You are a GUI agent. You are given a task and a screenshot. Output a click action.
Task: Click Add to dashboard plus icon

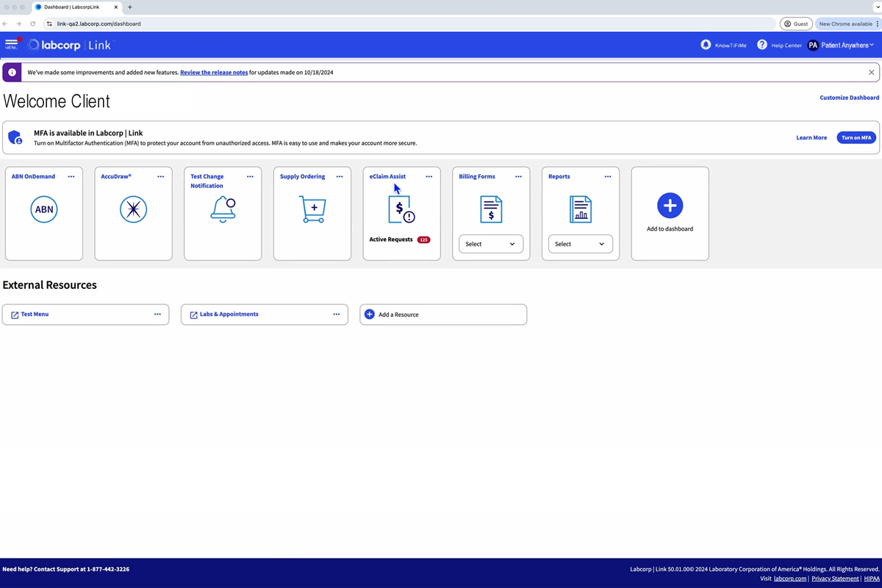[x=670, y=205]
